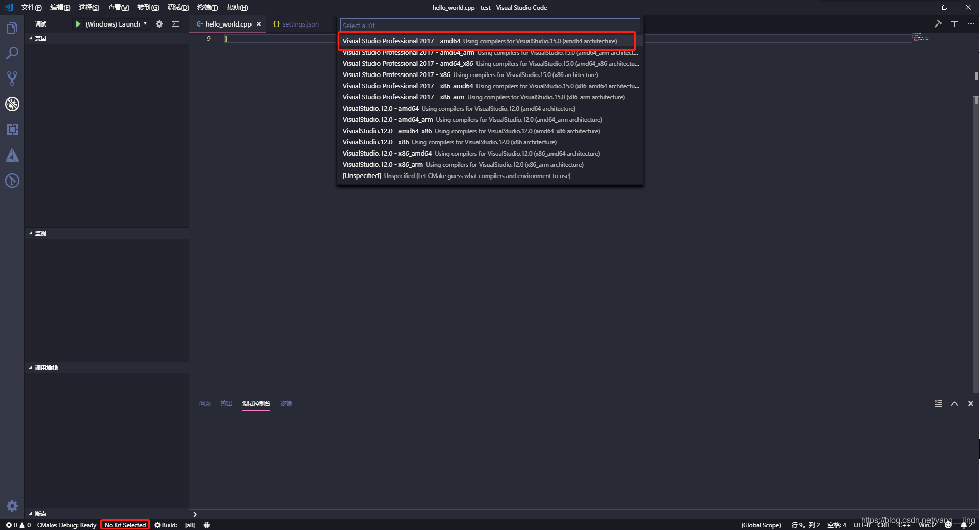The image size is (980, 530).
Task: Start debugging with the green play icon
Action: tap(78, 24)
